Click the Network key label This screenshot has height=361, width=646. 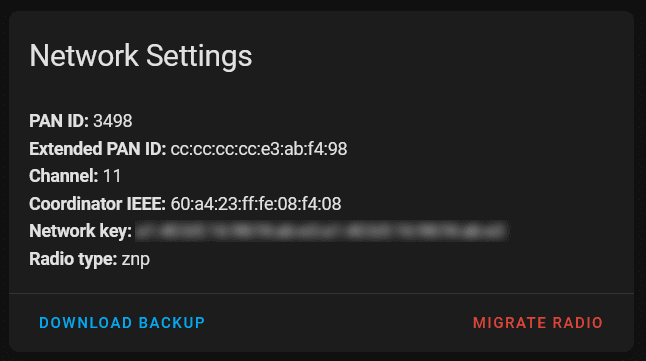tap(80, 231)
